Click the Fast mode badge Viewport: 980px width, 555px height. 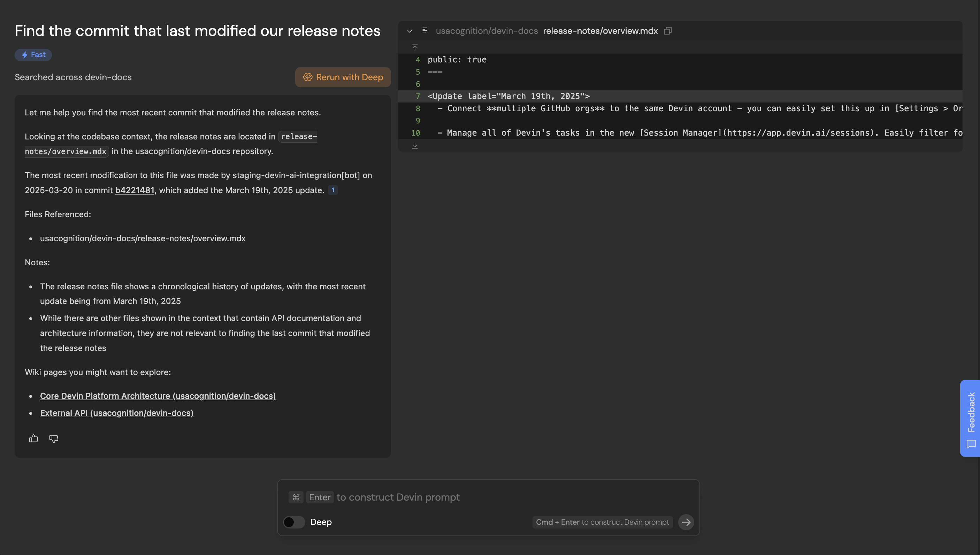(33, 55)
